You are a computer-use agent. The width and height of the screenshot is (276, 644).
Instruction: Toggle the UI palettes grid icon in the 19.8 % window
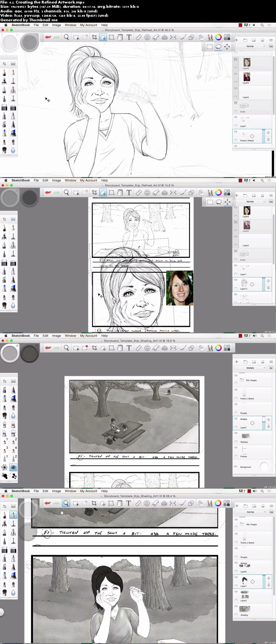point(227,348)
